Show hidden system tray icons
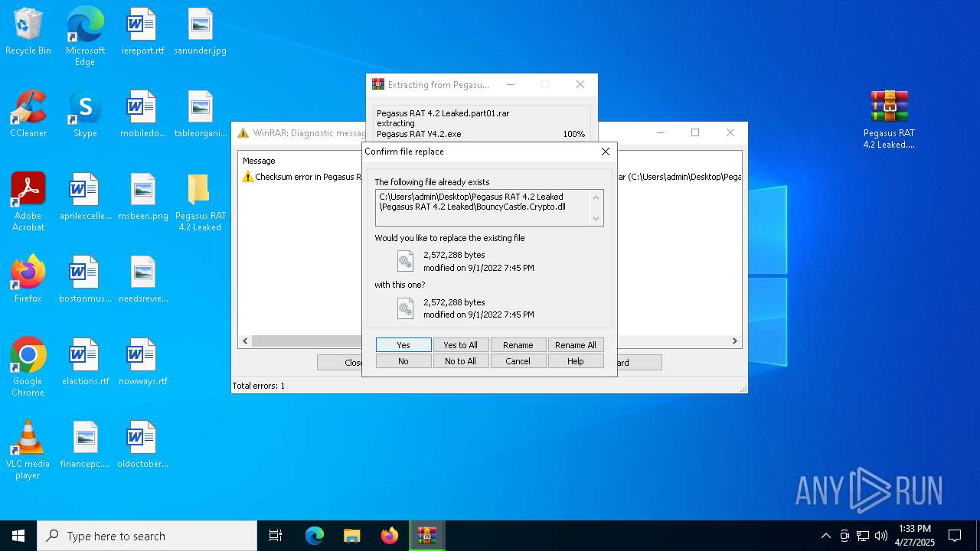 tap(825, 536)
